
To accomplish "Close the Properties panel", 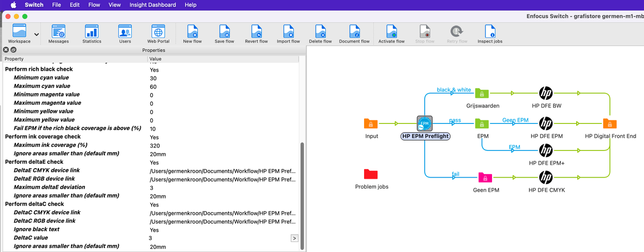I will click(x=6, y=50).
